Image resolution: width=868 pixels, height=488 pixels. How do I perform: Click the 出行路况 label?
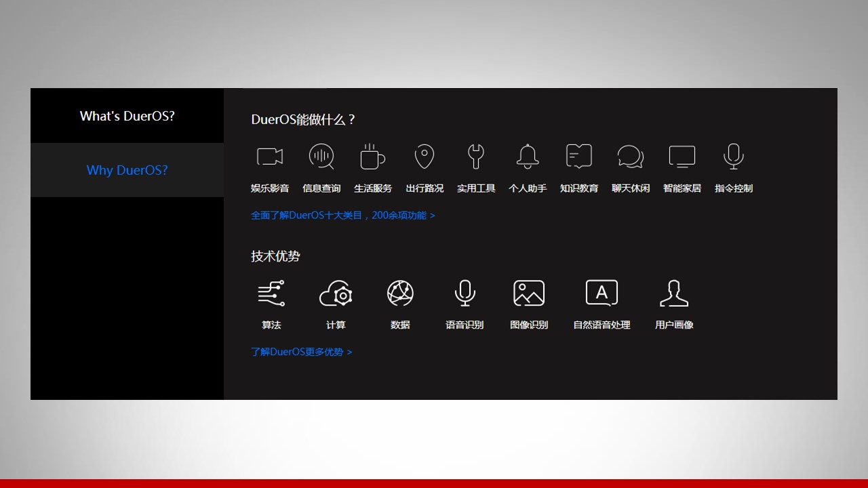(425, 188)
